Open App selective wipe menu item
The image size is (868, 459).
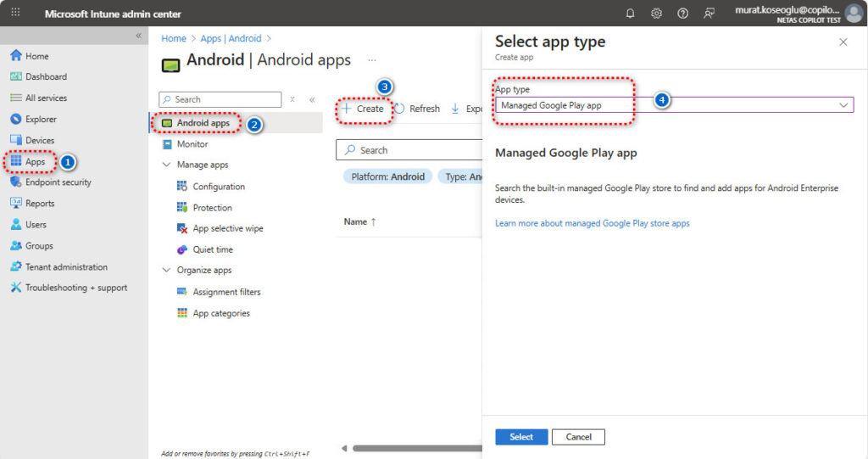coord(227,229)
